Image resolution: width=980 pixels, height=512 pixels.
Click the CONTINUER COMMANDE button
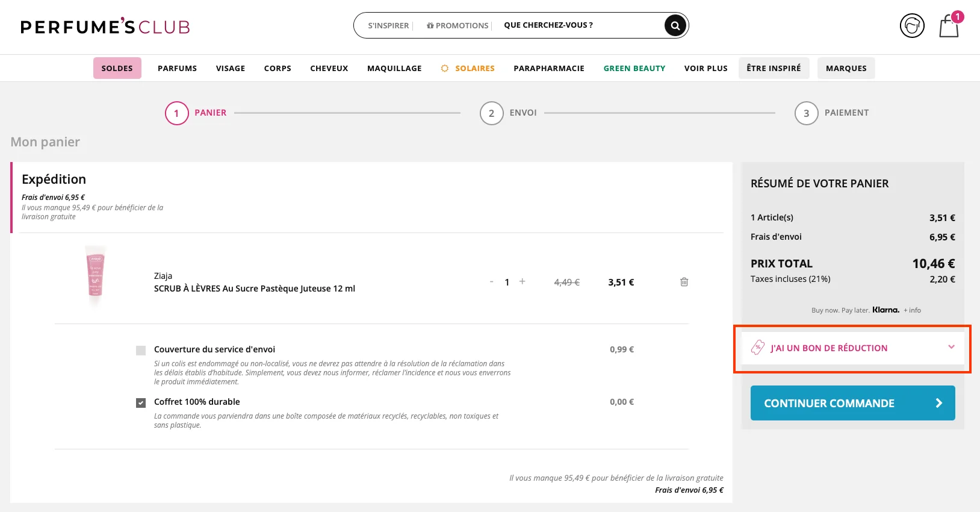[x=852, y=403]
